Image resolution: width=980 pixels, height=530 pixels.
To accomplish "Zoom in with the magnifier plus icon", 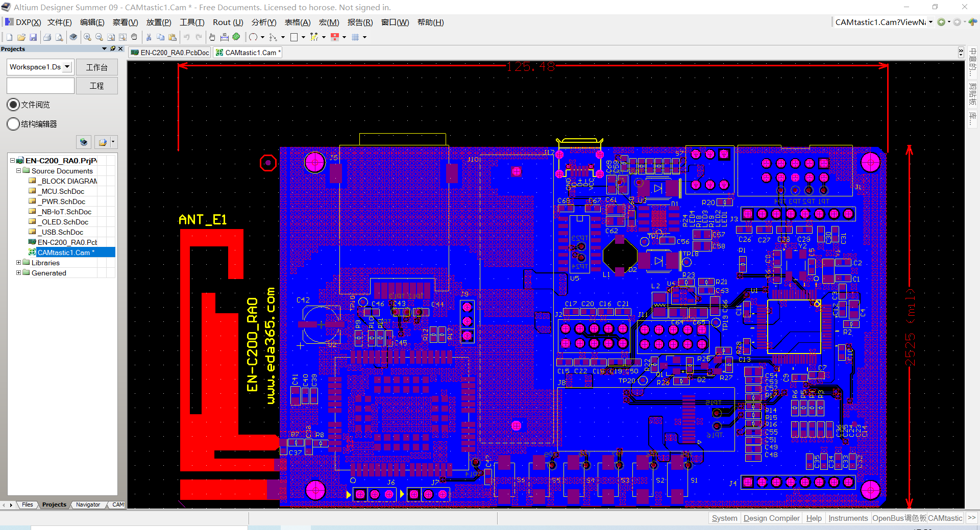I will (87, 37).
